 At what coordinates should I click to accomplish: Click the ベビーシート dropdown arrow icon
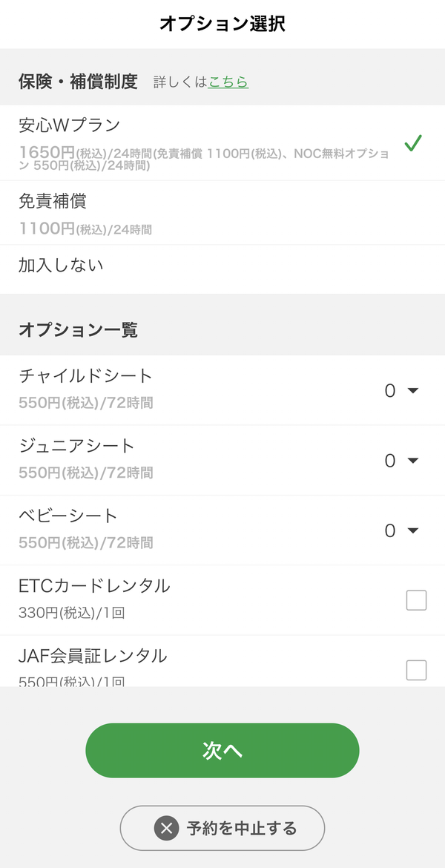pos(413,530)
